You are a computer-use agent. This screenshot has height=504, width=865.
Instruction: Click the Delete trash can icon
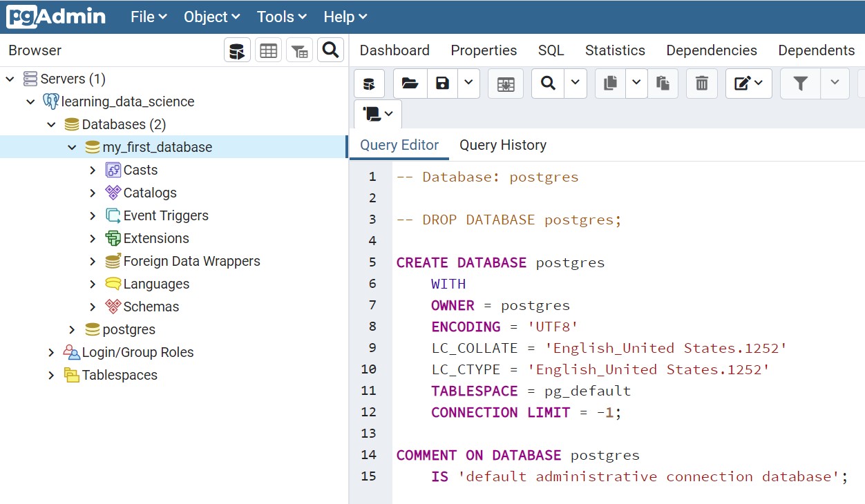pyautogui.click(x=701, y=84)
